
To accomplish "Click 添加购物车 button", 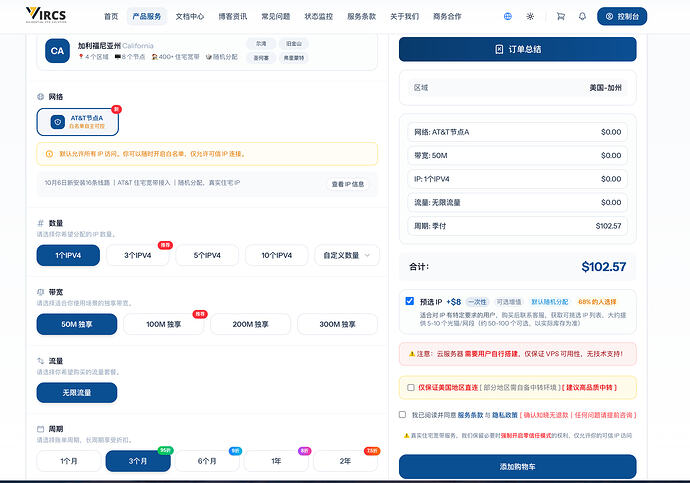I will click(518, 467).
